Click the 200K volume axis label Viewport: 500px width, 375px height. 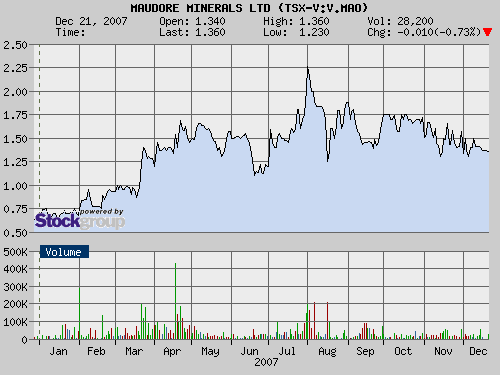click(x=15, y=304)
